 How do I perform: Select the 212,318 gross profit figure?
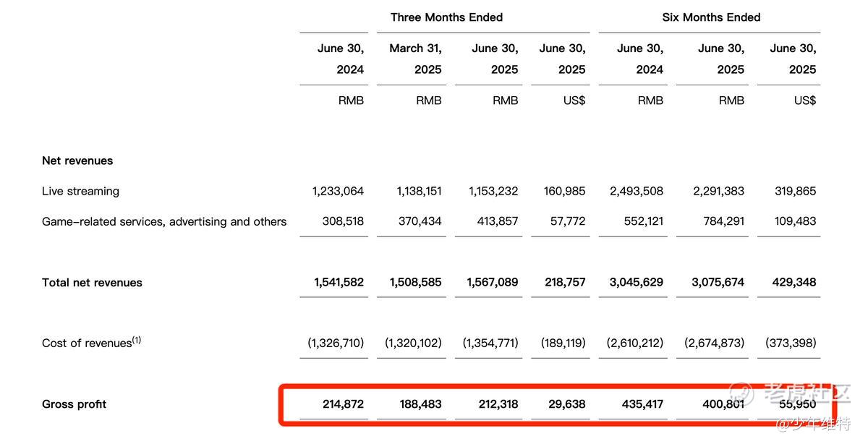pyautogui.click(x=497, y=404)
